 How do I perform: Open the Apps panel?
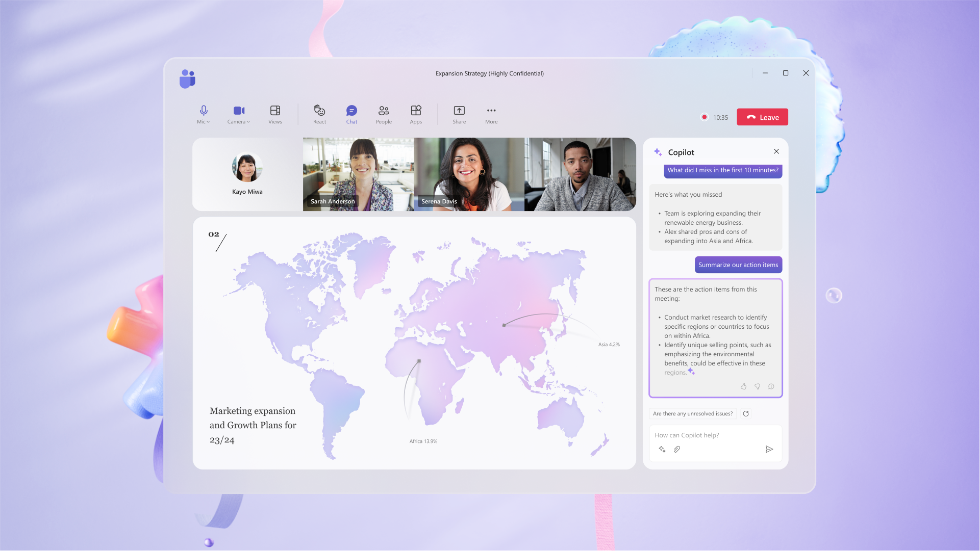click(x=416, y=114)
